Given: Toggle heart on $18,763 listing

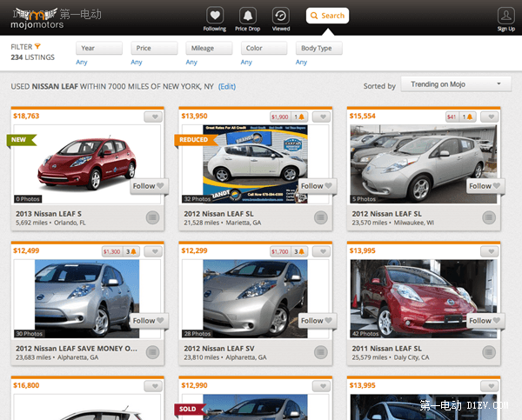Looking at the screenshot, I should point(153,117).
